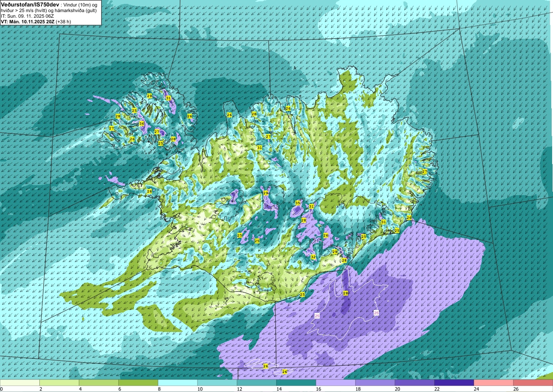Click the yellow gust label 35

(x=298, y=203)
